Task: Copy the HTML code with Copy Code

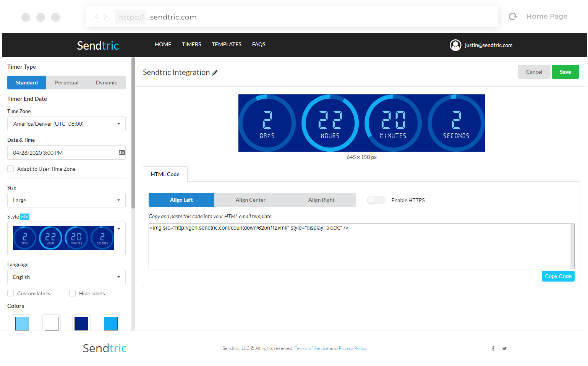Action: [558, 276]
